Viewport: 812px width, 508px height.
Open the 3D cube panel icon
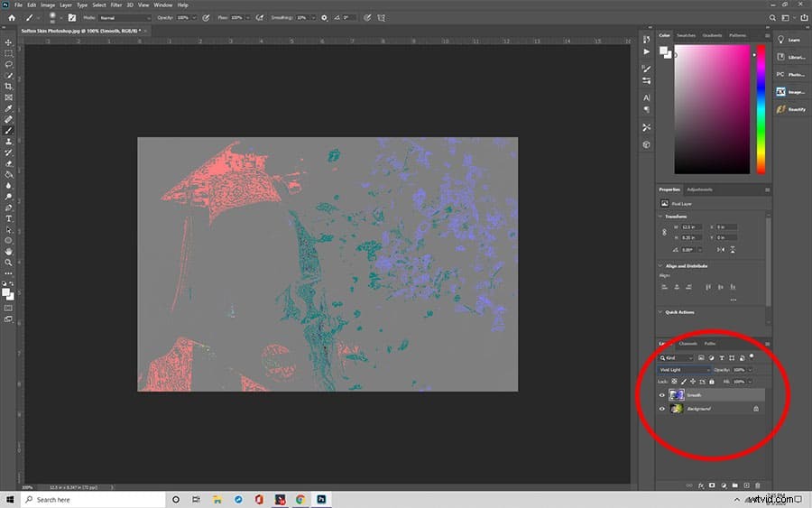[646, 144]
